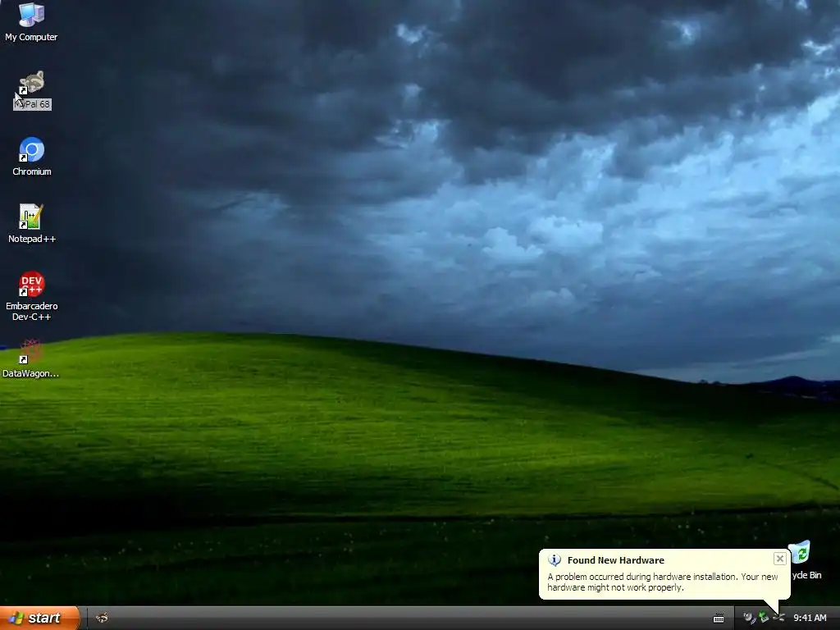
Task: Open the My Computer desktop icon
Action: point(32,15)
